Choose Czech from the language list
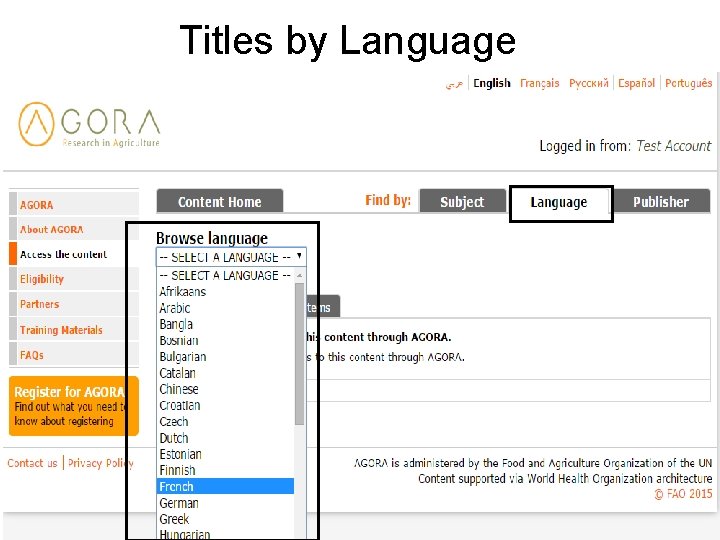720x540 pixels. click(225, 422)
